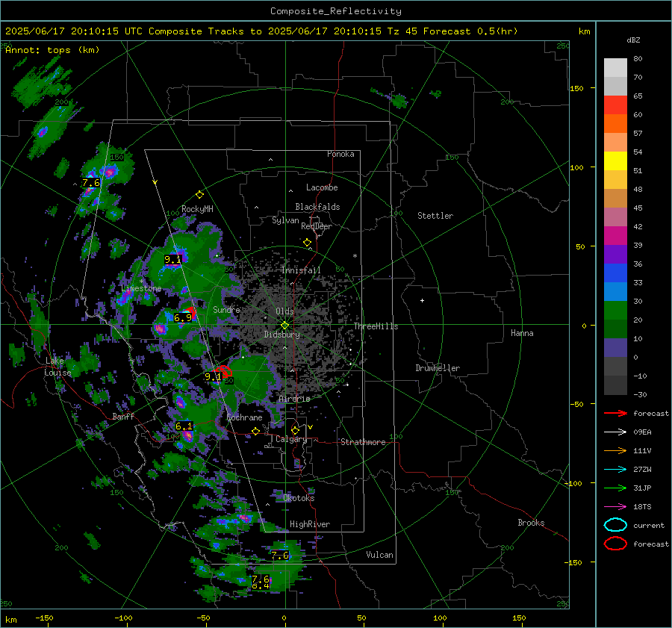The image size is (672, 628).
Task: Click the Lake Louise label
Action: point(57,367)
